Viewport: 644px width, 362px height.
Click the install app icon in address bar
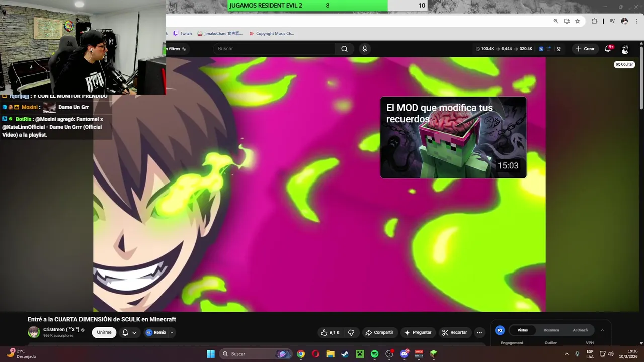click(567, 21)
